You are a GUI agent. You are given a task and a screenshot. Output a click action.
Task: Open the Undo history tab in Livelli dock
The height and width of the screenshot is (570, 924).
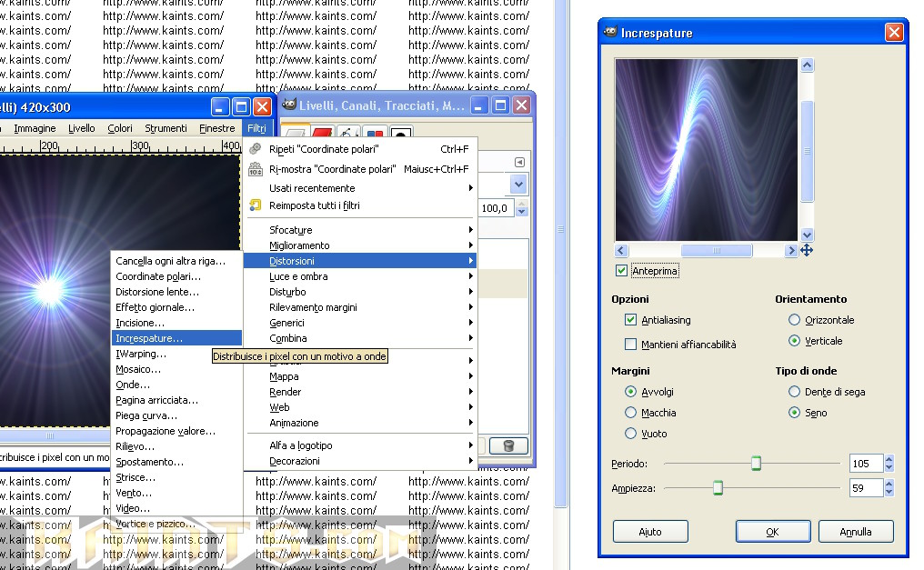tap(401, 133)
